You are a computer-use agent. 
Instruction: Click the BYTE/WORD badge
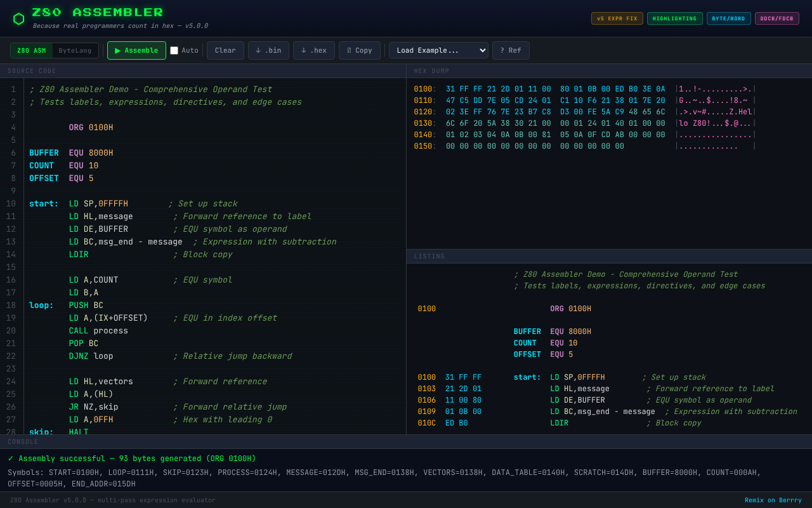pos(729,18)
